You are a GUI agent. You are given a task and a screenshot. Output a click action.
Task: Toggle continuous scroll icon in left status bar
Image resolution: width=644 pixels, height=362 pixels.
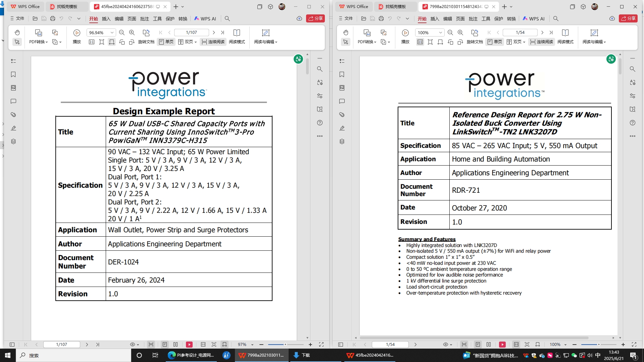pyautogui.click(x=151, y=345)
